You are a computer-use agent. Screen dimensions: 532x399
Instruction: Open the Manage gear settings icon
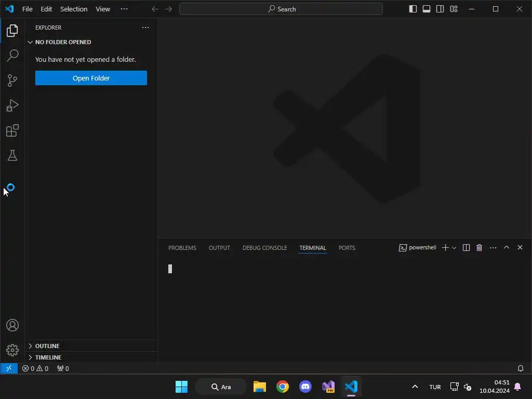point(12,350)
